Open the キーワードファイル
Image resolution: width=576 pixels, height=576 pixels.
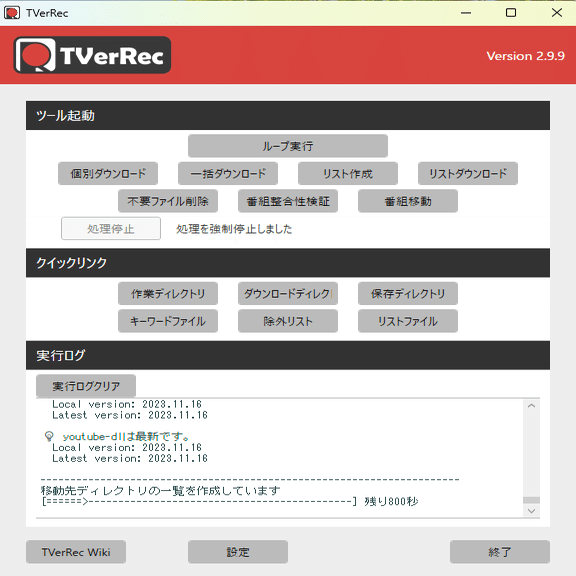[168, 321]
